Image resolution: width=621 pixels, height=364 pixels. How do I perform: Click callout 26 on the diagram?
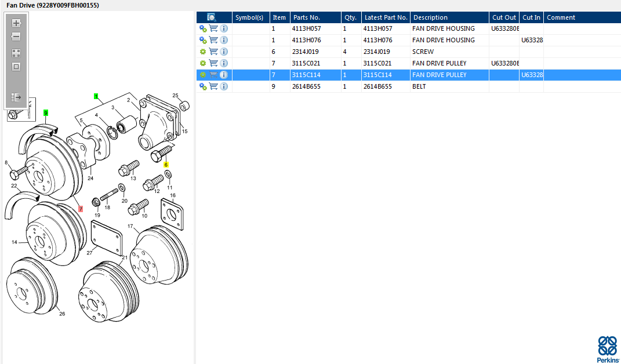pos(62,314)
